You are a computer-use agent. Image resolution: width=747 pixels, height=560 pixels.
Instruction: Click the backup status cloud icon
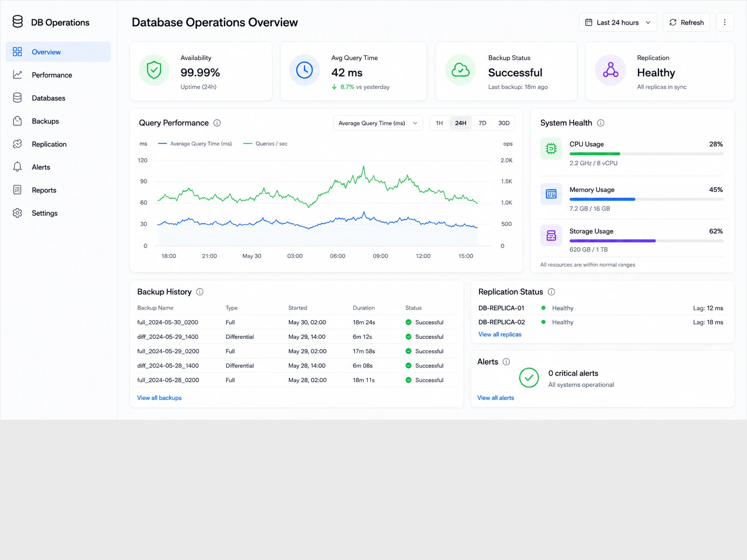[x=460, y=70]
